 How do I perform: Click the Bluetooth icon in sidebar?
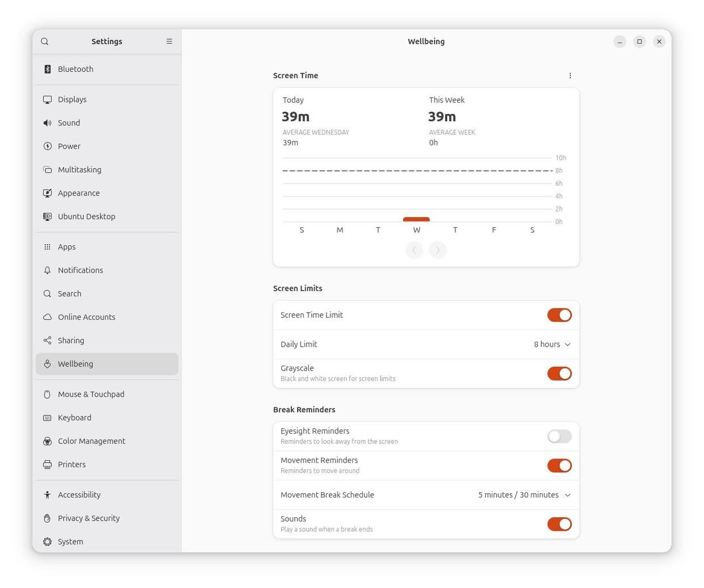(x=48, y=69)
